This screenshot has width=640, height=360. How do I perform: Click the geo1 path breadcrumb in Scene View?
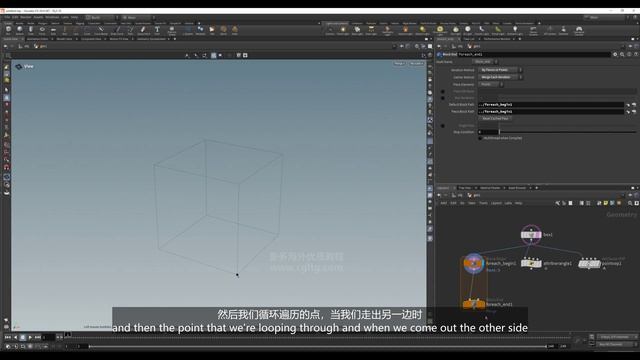coord(41,47)
